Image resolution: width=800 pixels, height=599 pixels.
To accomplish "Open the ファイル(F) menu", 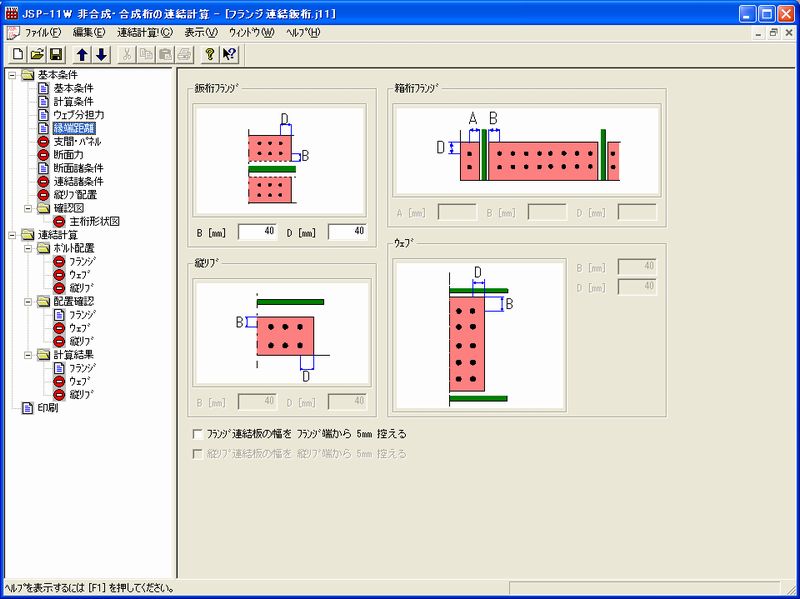I will 42,33.
